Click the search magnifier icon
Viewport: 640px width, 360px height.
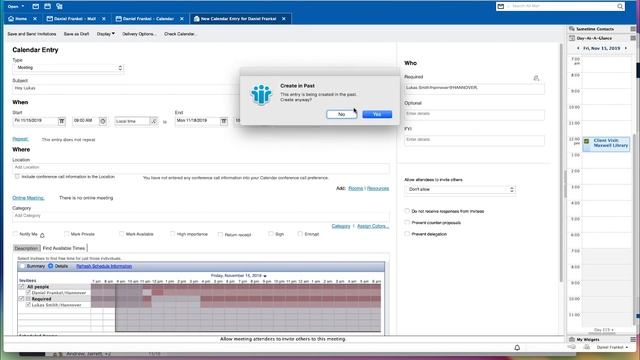[x=620, y=6]
